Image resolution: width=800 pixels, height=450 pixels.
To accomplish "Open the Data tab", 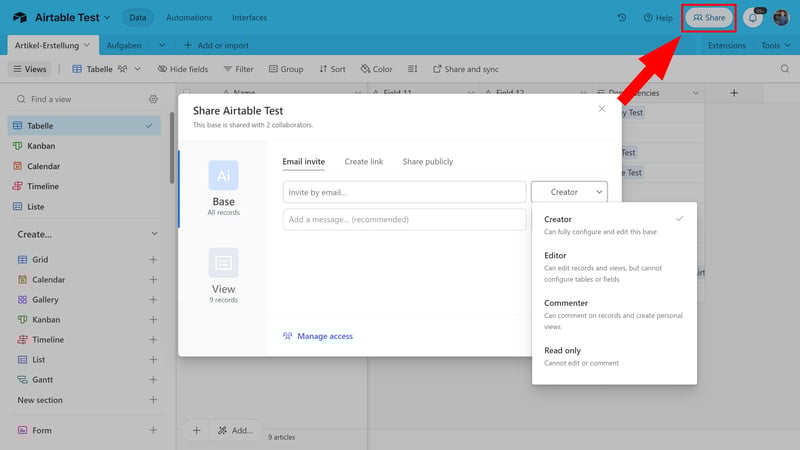I will tap(137, 17).
